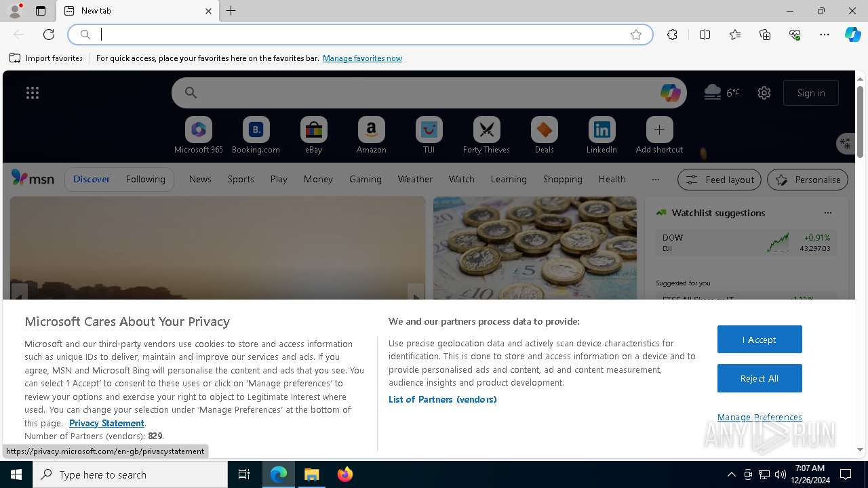Open Sports section
The height and width of the screenshot is (488, 868).
(241, 179)
